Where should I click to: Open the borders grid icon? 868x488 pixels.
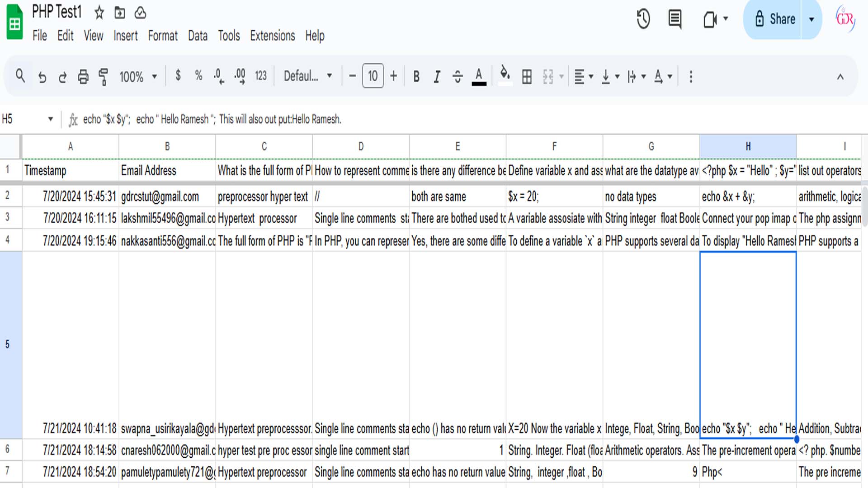(527, 76)
